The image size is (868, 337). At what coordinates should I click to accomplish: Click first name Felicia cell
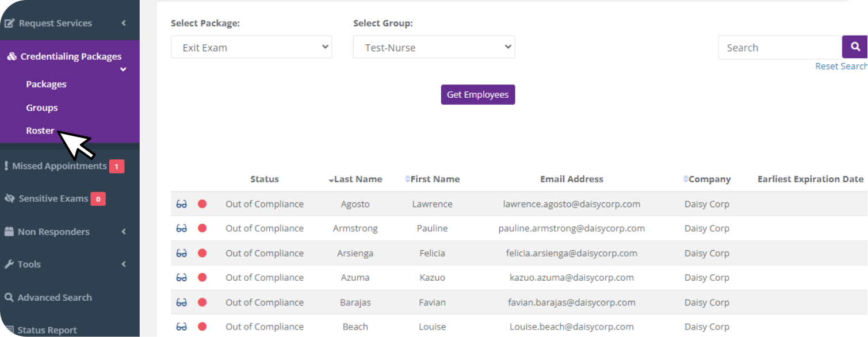click(x=433, y=253)
